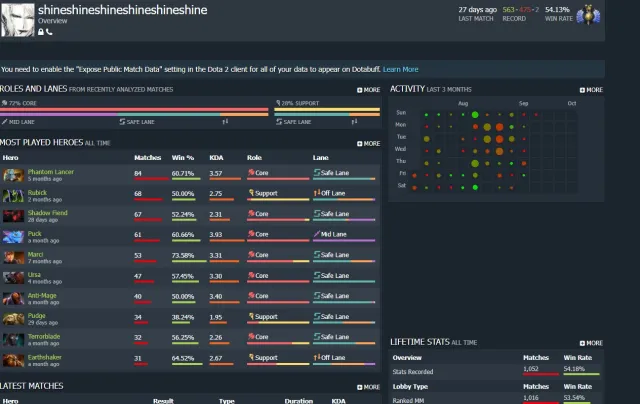Expand MORE for Lifetime Stats
The height and width of the screenshot is (404, 640).
[x=591, y=343]
